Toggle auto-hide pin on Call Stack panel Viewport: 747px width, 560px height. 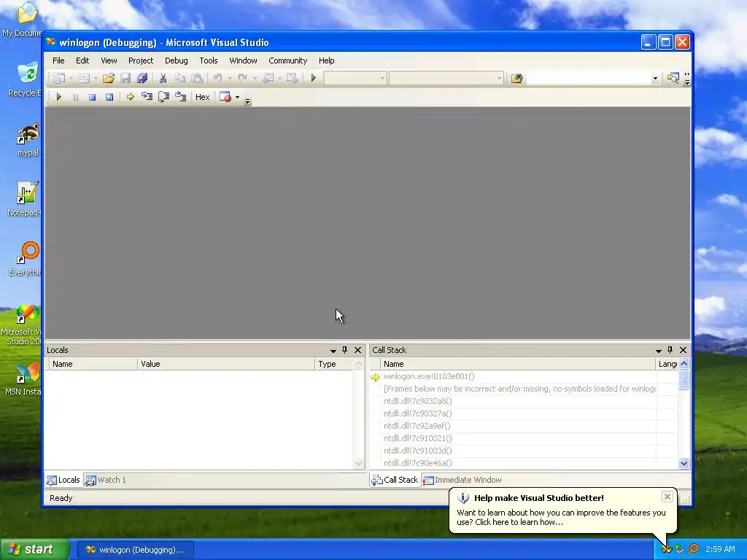coord(670,350)
